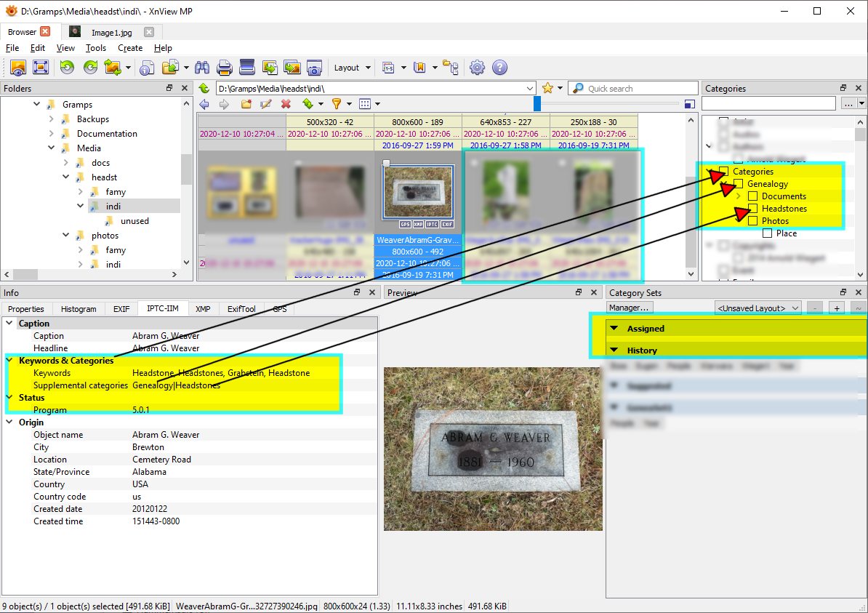This screenshot has width=868, height=613.
Task: Click the binoculars search toolbar icon
Action: (x=202, y=68)
